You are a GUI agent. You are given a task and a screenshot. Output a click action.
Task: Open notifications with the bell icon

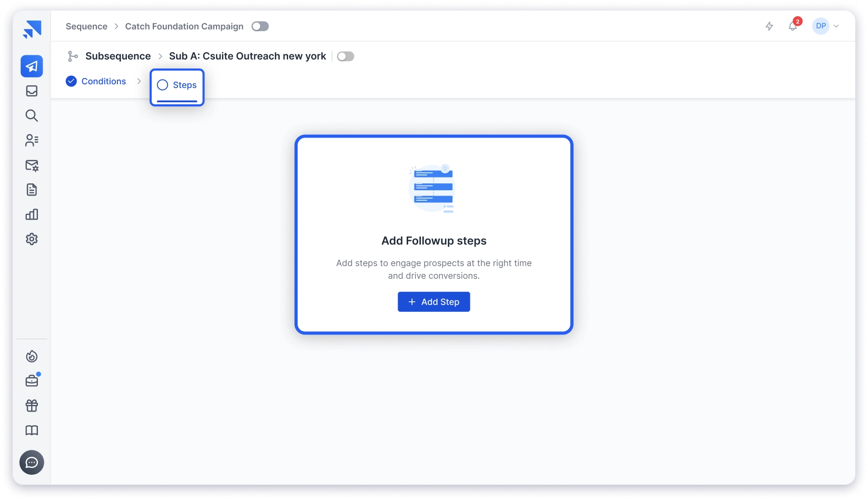coord(793,26)
